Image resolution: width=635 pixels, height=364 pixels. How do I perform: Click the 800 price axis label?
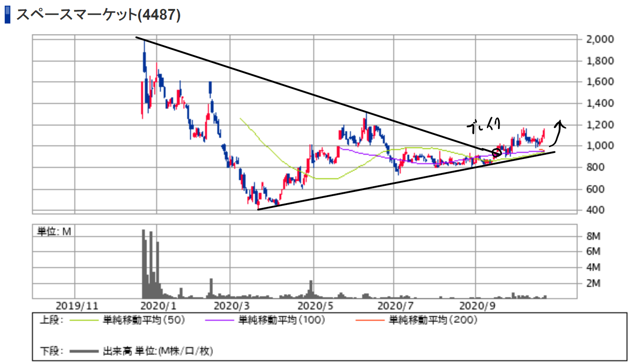(595, 167)
